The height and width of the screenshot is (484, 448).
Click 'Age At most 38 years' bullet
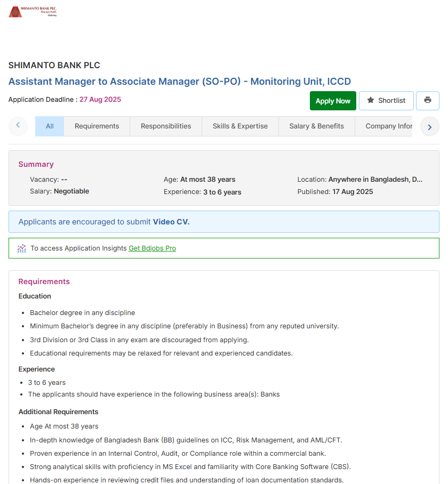pos(64,426)
